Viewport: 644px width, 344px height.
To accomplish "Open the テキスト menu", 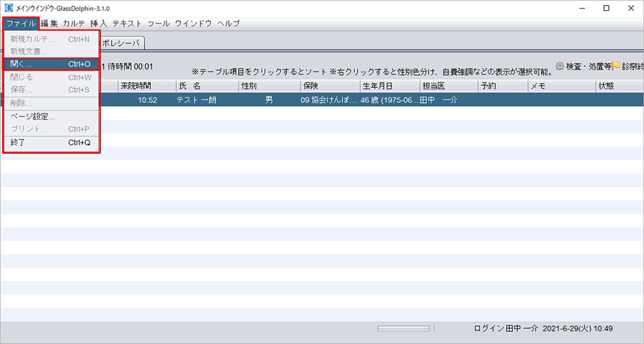I will point(127,24).
